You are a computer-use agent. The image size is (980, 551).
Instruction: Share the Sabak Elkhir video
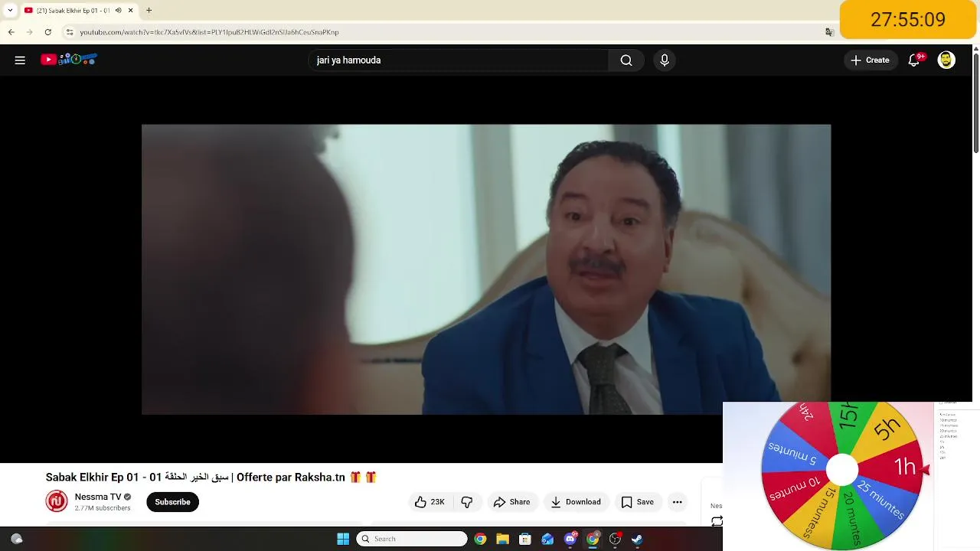click(x=511, y=502)
